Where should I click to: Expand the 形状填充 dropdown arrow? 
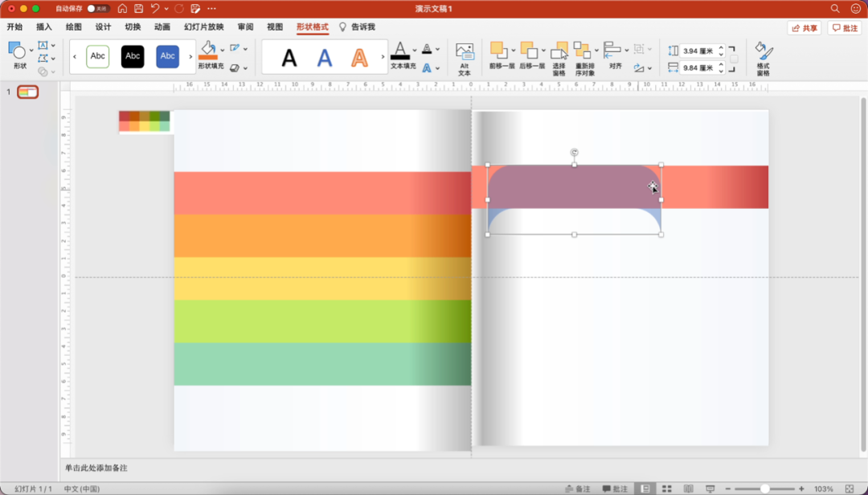tap(223, 50)
